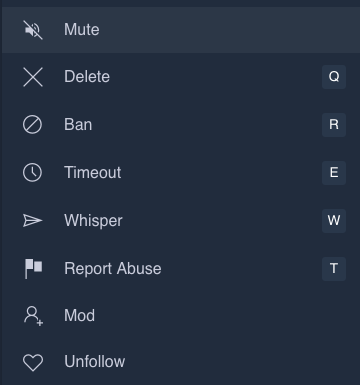
Task: Click the heart unfollow icon
Action: 33,362
